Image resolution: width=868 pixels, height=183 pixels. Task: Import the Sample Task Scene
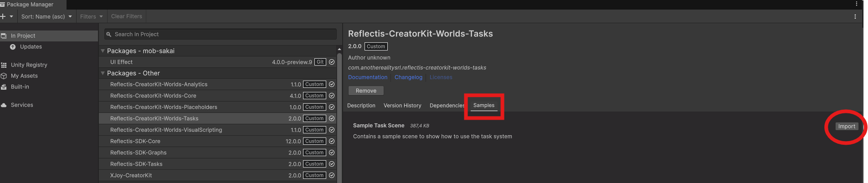pos(846,127)
